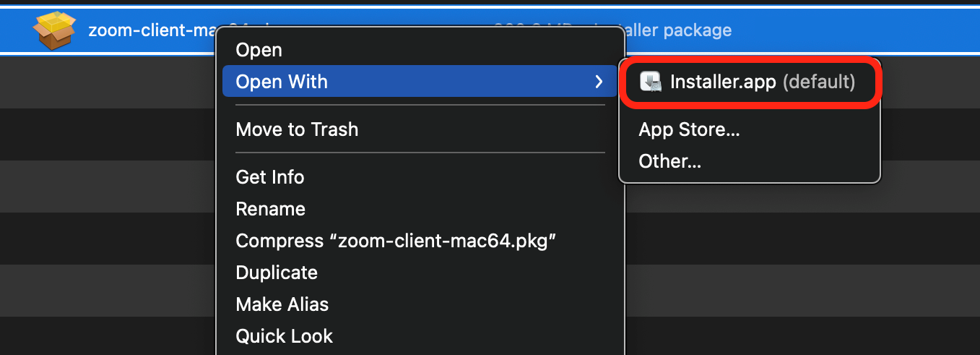The width and height of the screenshot is (980, 355).
Task: Choose Move to Trash
Action: [x=420, y=129]
